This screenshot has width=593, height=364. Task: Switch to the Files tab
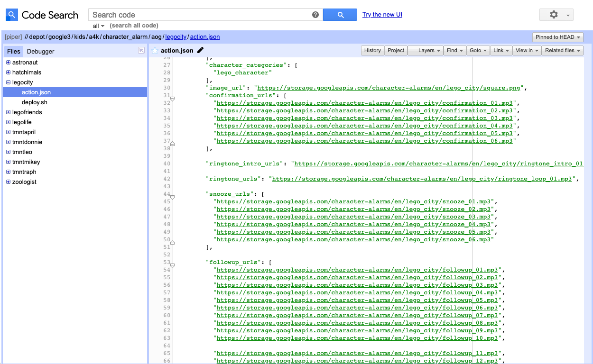(14, 51)
